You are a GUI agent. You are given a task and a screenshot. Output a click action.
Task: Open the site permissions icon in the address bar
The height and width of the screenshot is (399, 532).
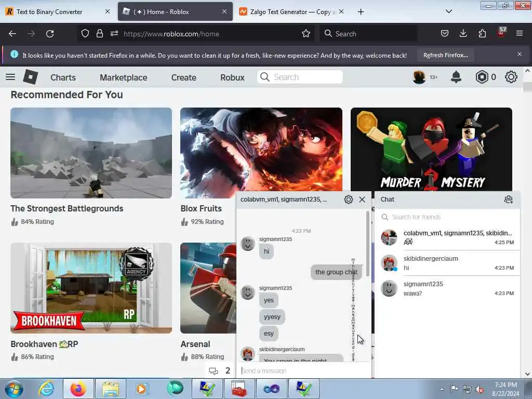click(114, 34)
